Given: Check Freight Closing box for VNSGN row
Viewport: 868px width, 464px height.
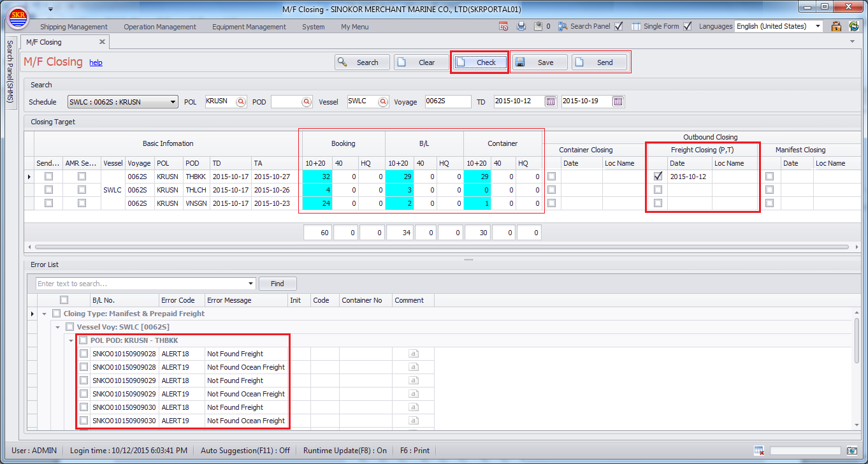Looking at the screenshot, I should (x=658, y=203).
